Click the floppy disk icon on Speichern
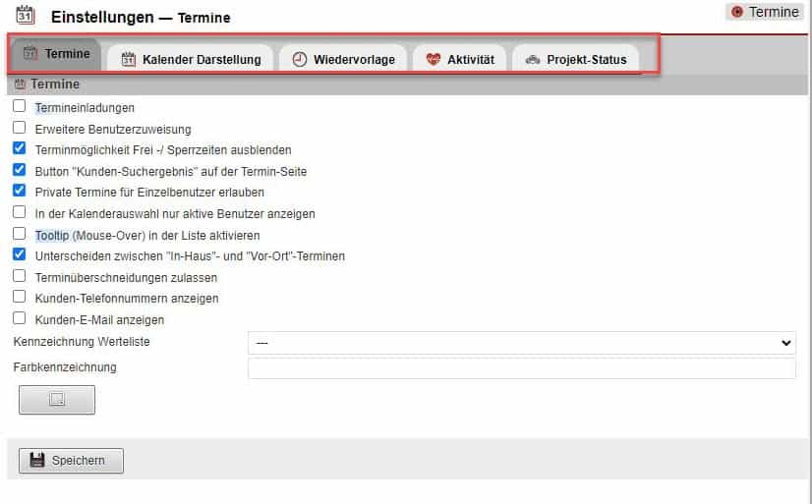This screenshot has height=504, width=812. click(x=37, y=461)
